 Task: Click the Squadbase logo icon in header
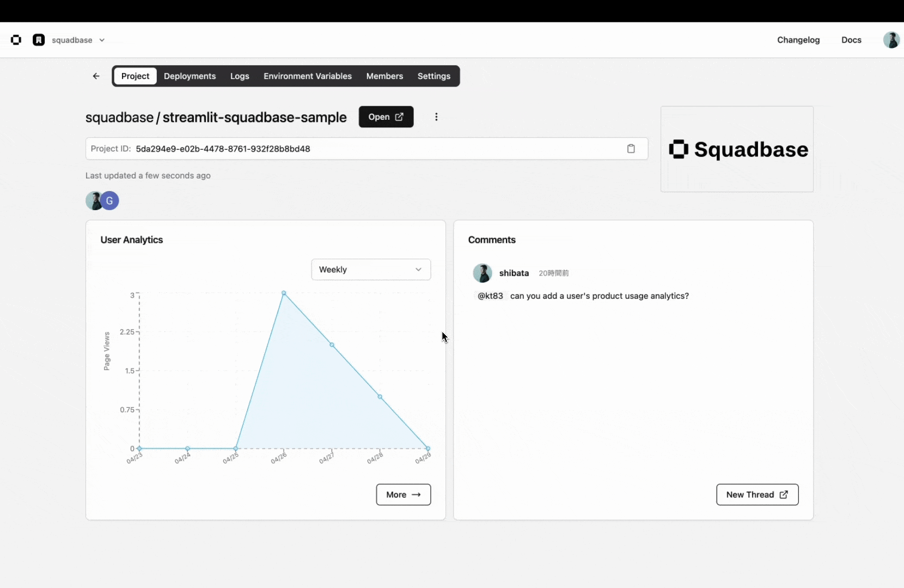16,40
